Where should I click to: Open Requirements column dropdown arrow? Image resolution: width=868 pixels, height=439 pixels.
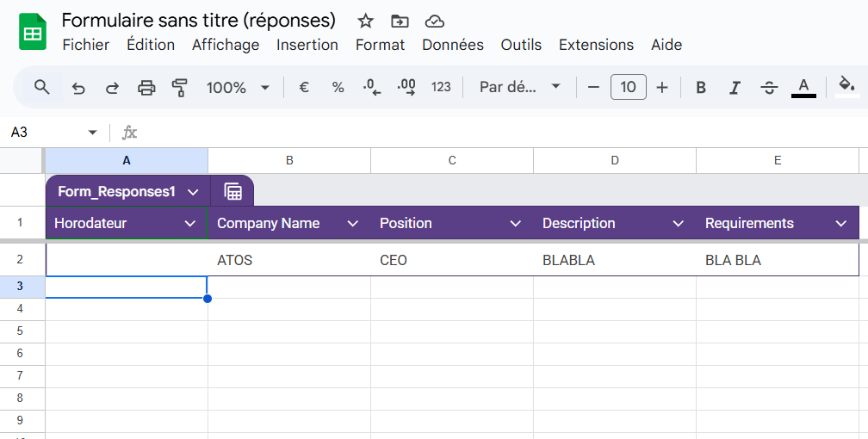pyautogui.click(x=840, y=224)
